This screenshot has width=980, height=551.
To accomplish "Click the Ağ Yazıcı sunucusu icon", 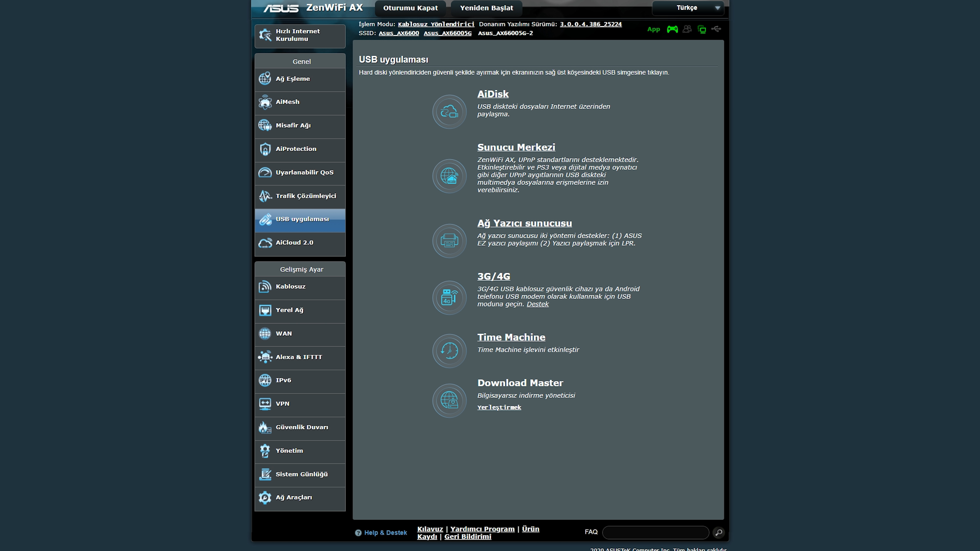I will [448, 241].
